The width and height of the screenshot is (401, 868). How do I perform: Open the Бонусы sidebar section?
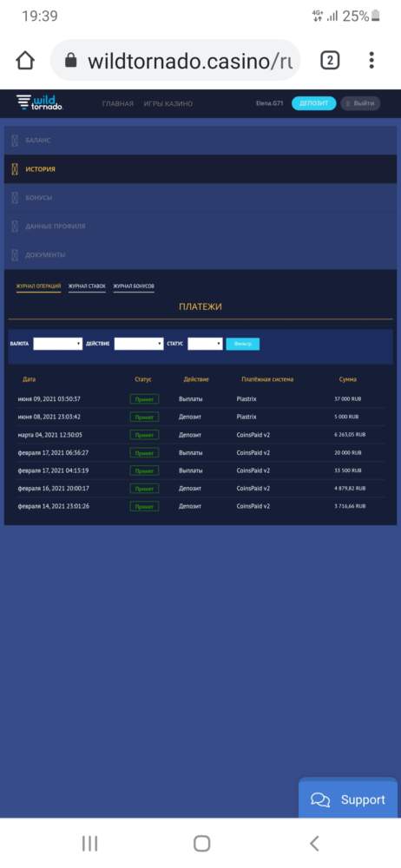tap(200, 198)
